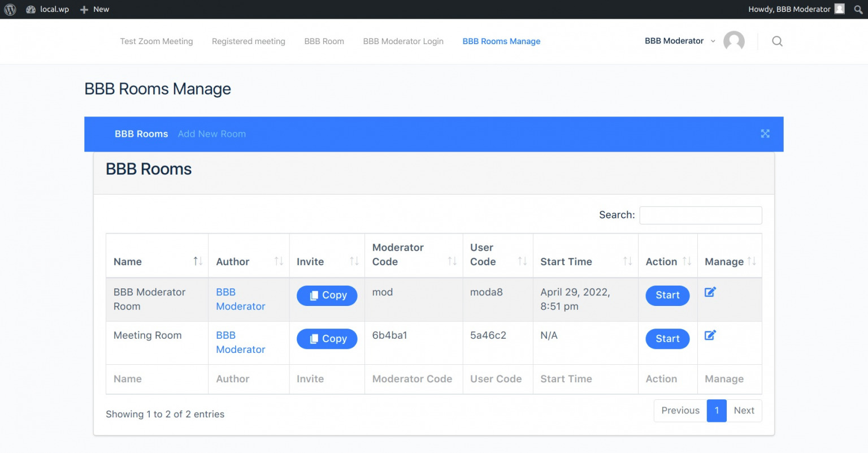Viewport: 868px width, 453px height.
Task: Click the small avatar beside Howdy text
Action: coord(840,9)
